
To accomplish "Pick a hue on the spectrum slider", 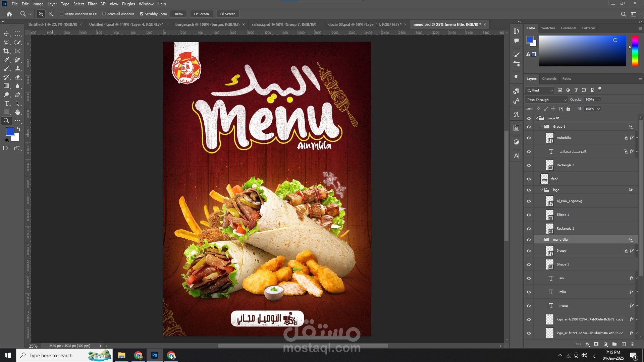I will 635,51.
